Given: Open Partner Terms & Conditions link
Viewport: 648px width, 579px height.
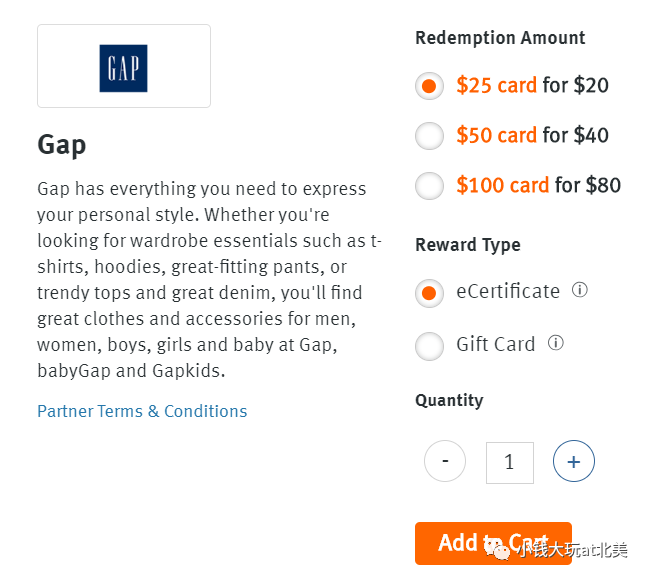Looking at the screenshot, I should pyautogui.click(x=142, y=411).
